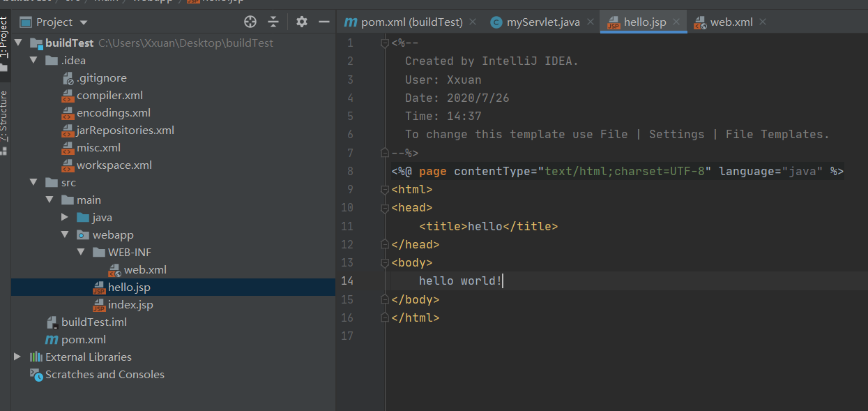Click the Scratches and Consoles icon
Screen dimensions: 868x411
(x=36, y=375)
